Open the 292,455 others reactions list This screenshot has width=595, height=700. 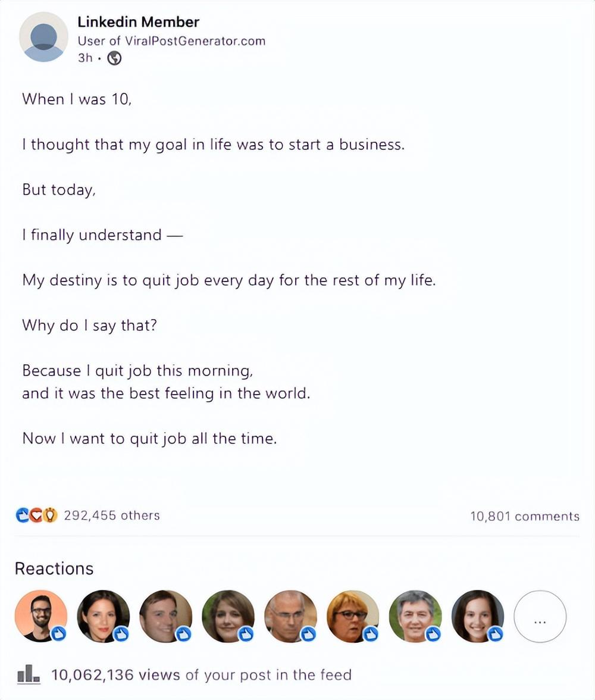point(111,515)
